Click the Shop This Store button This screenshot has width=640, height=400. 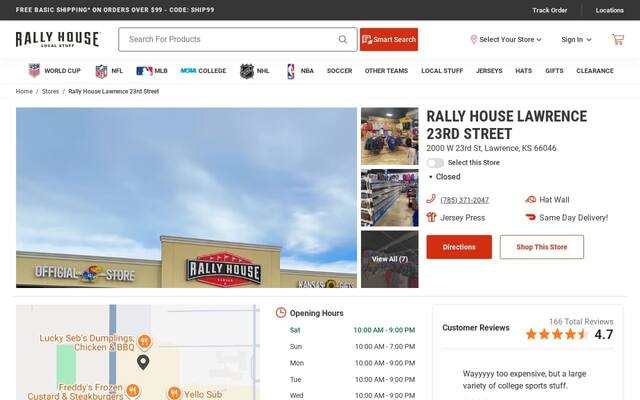[542, 247]
